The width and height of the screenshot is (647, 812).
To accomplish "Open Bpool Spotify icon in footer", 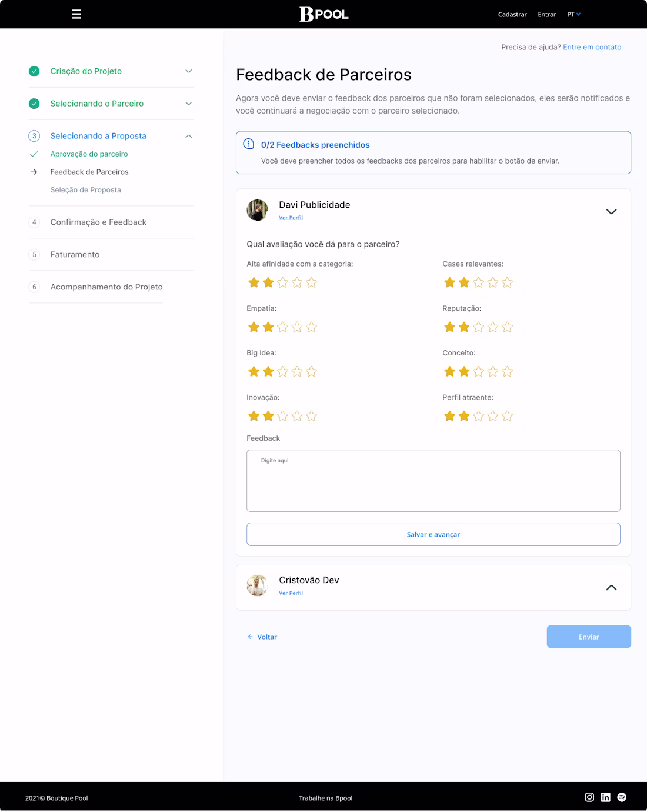I will (622, 797).
